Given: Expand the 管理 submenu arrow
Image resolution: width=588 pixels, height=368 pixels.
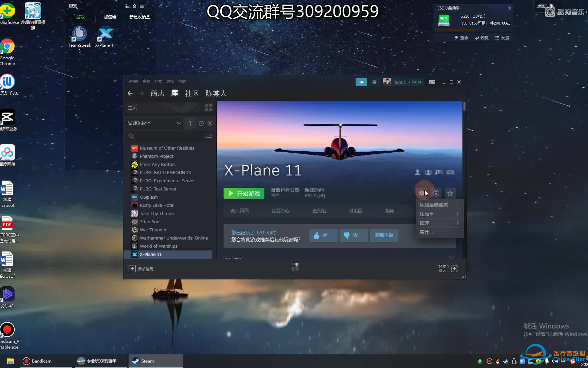Looking at the screenshot, I should 458,223.
